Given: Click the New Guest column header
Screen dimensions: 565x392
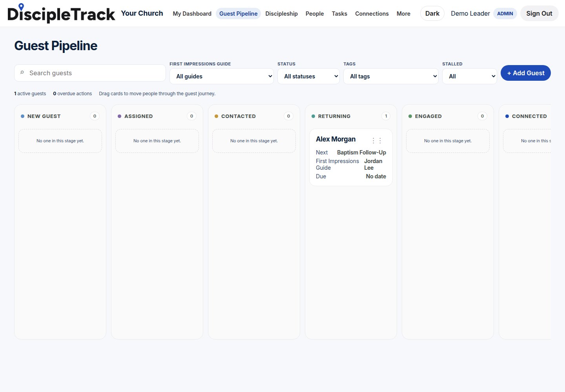Looking at the screenshot, I should pyautogui.click(x=44, y=116).
